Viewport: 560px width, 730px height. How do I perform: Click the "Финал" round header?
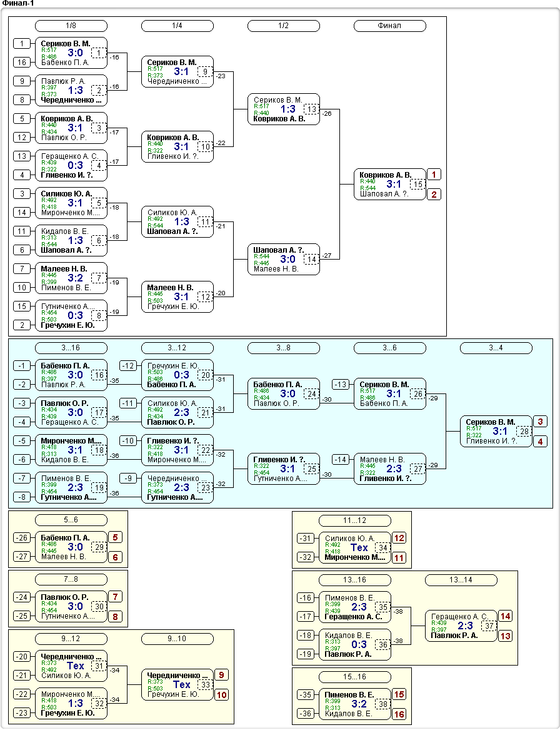(389, 26)
